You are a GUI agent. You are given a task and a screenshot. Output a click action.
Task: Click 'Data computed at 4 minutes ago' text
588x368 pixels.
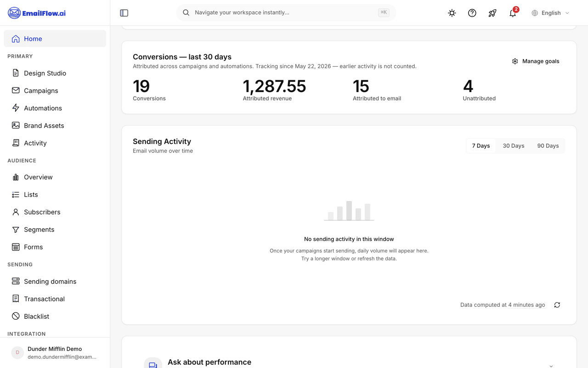tap(503, 305)
